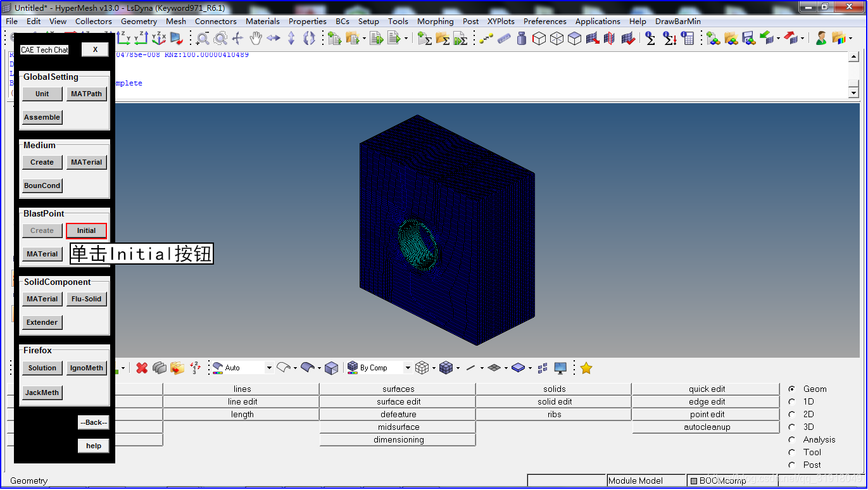Select the Analysis radio button
The image size is (868, 490).
pos(792,440)
